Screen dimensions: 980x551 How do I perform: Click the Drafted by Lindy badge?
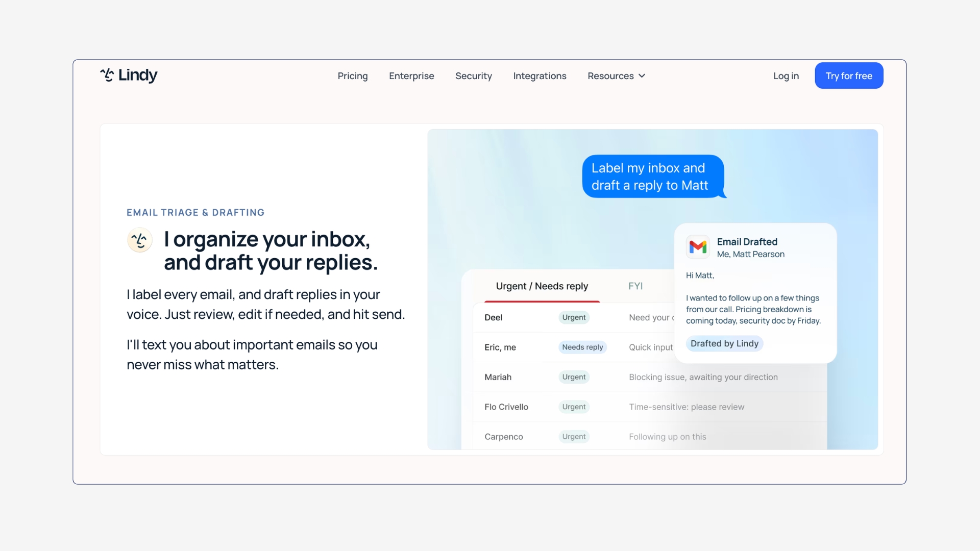[724, 343]
